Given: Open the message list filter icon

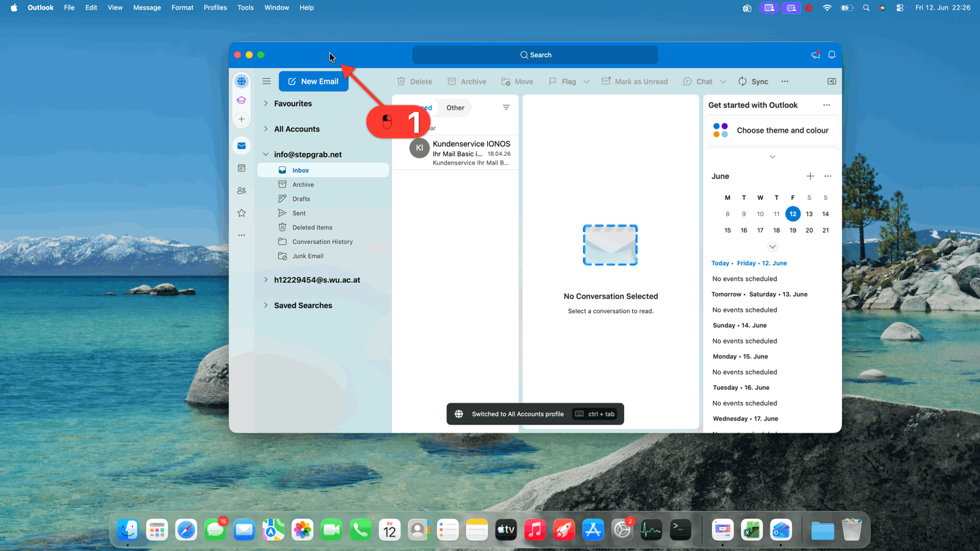Looking at the screenshot, I should pos(506,107).
